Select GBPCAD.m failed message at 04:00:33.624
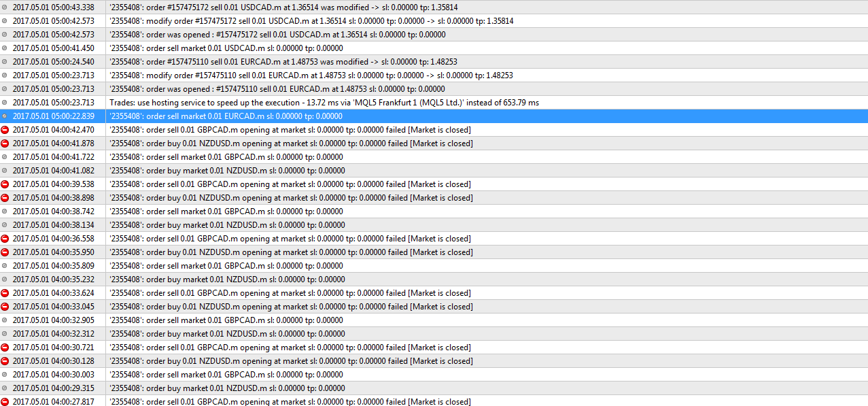 [x=290, y=293]
